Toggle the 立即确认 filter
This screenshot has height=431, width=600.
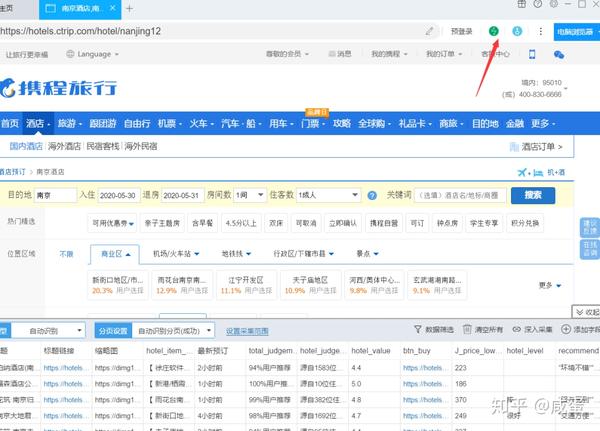[x=343, y=223]
